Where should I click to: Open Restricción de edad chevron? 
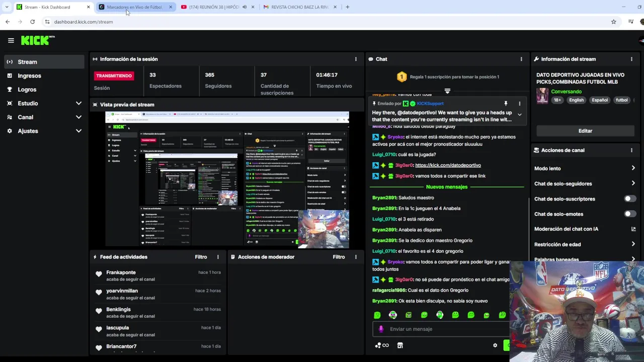(x=633, y=244)
